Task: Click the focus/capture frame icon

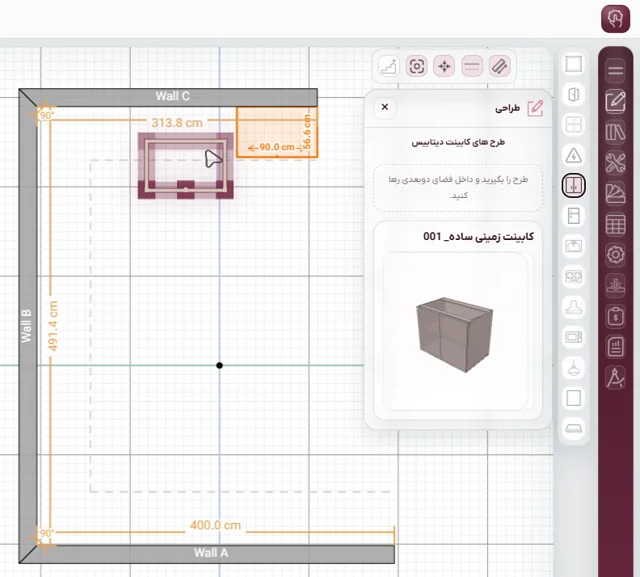Action: (417, 66)
